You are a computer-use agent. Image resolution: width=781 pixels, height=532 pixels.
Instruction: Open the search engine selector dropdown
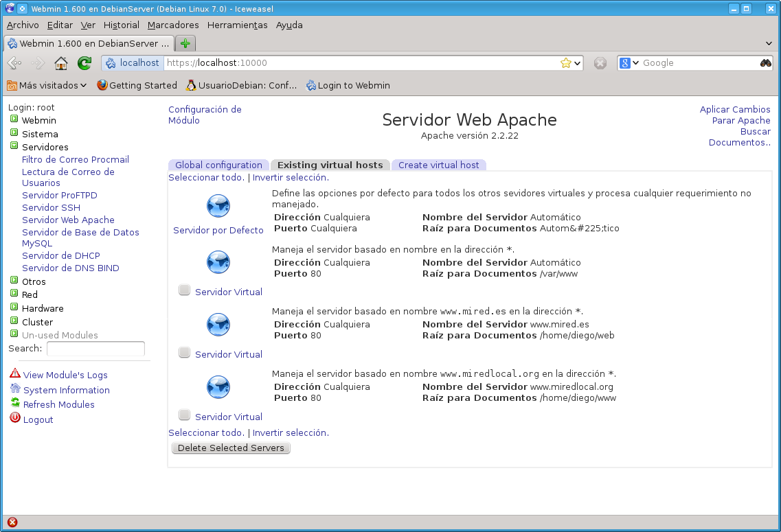(x=633, y=62)
